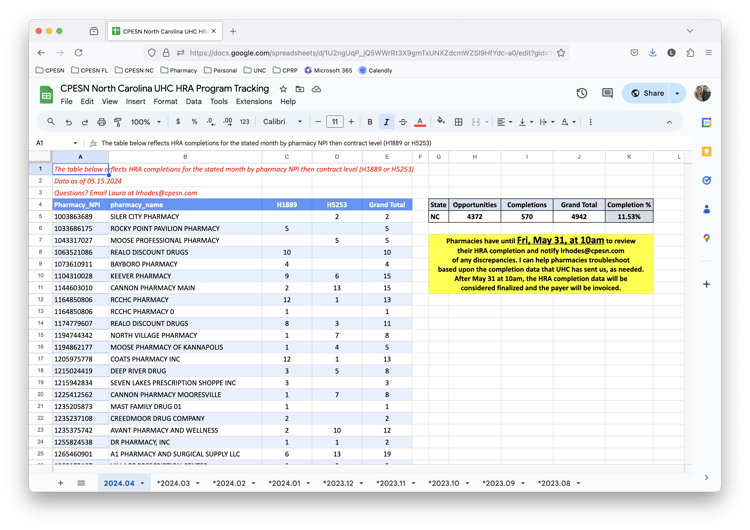
Task: Open the comments panel icon
Action: 607,93
